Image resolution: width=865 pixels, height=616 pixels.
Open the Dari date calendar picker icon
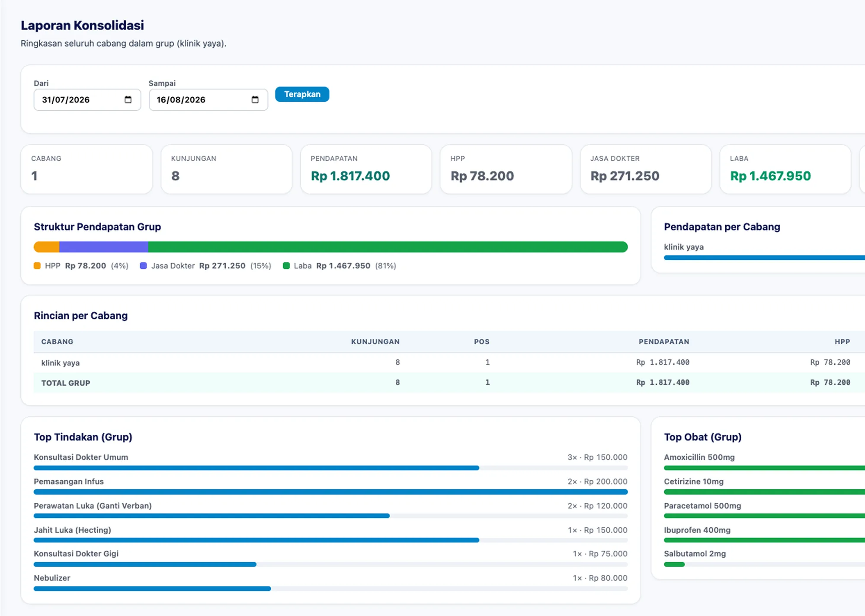(x=128, y=100)
